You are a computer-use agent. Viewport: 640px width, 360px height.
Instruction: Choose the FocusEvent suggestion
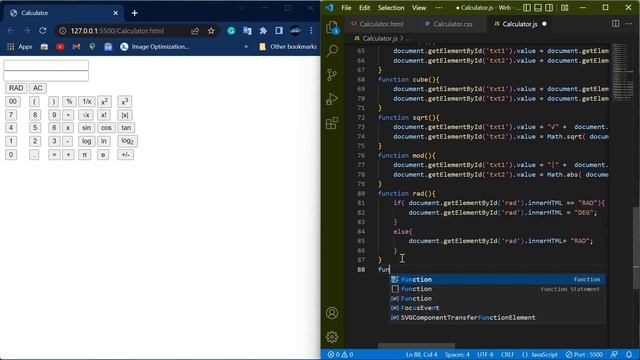[x=498, y=308]
